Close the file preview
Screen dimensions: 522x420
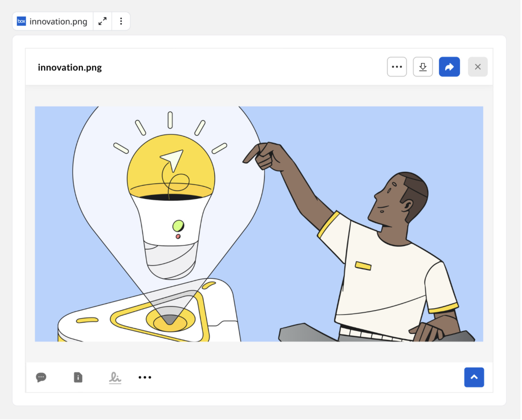(x=478, y=67)
